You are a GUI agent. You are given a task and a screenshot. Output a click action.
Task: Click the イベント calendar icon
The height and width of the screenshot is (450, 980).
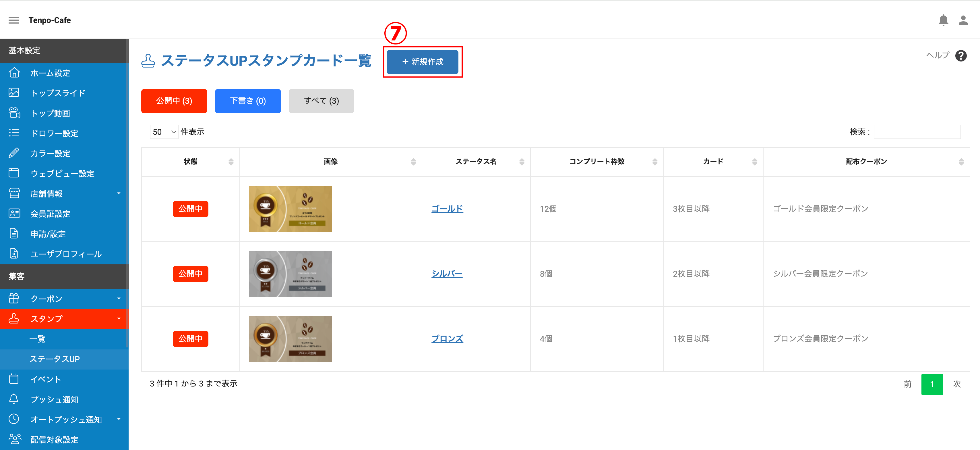(14, 379)
